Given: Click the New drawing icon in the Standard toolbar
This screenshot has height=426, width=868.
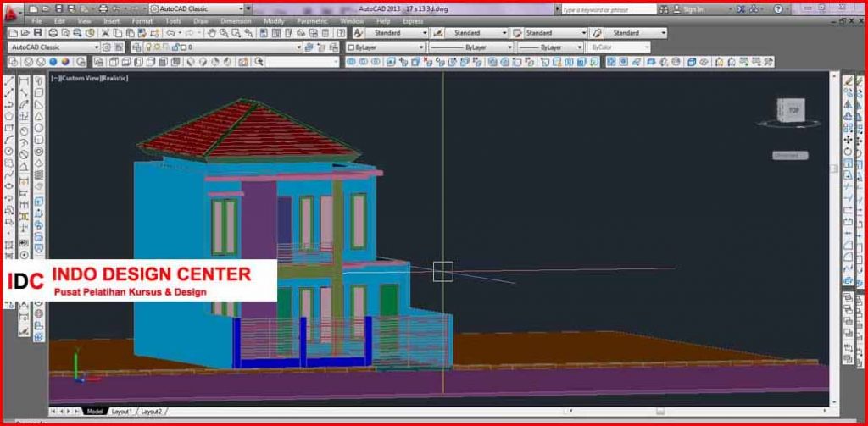Looking at the screenshot, I should [x=13, y=33].
